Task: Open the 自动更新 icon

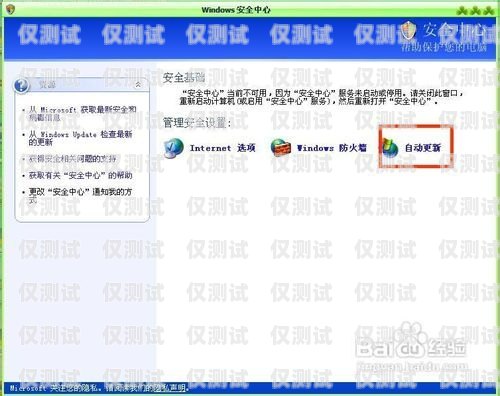Action: click(390, 148)
